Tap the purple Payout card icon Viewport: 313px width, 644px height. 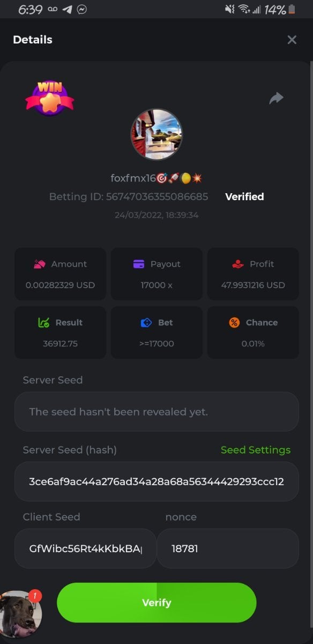point(139,264)
